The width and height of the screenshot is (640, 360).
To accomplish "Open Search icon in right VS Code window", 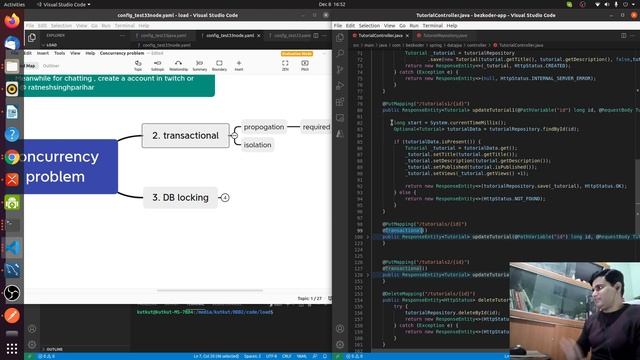I will [x=340, y=53].
